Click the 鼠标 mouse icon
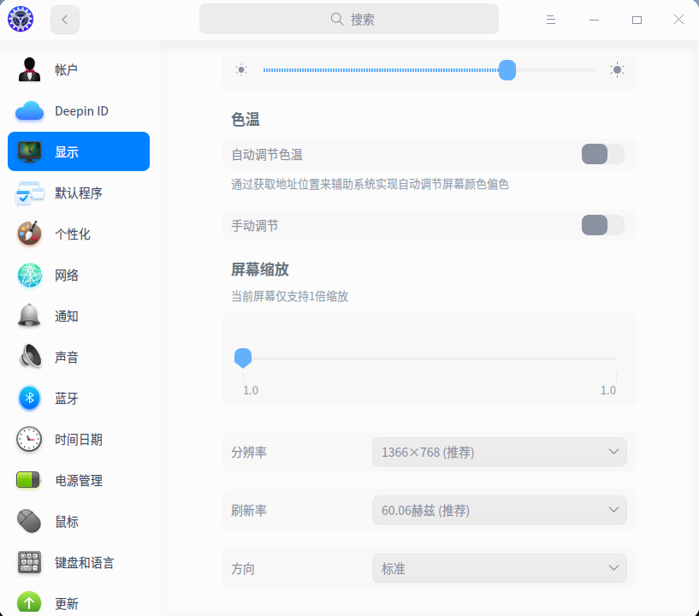 click(29, 521)
